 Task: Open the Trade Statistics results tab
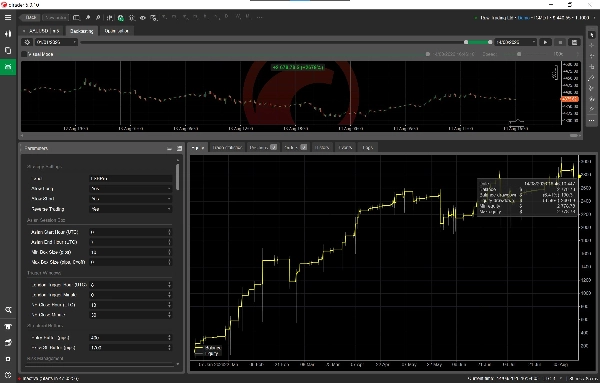[227, 147]
